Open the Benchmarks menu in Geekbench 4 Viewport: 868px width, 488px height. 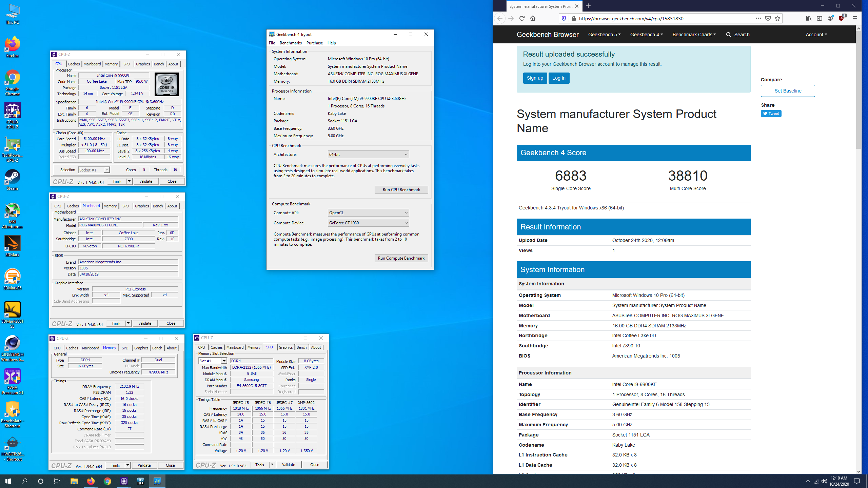291,43
